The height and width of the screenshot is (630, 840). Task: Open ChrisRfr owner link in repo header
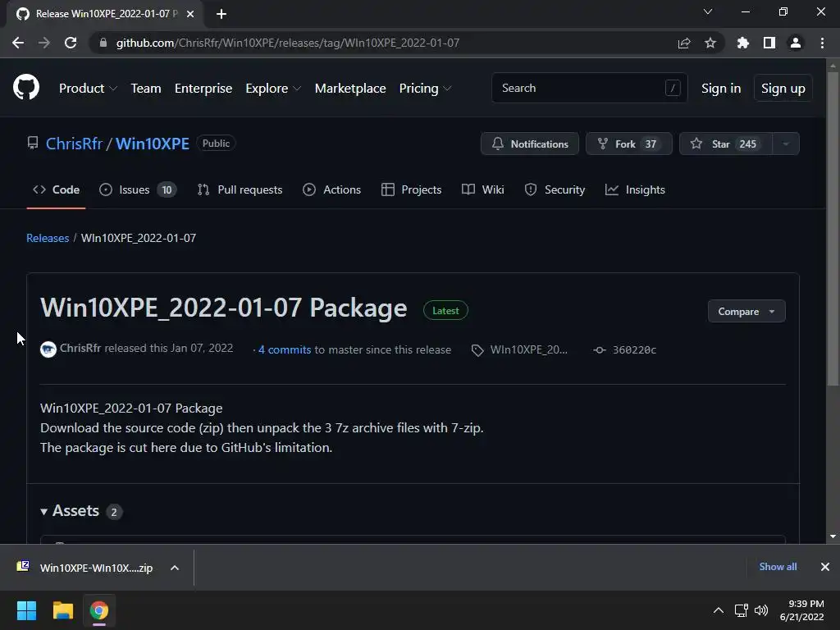74,144
